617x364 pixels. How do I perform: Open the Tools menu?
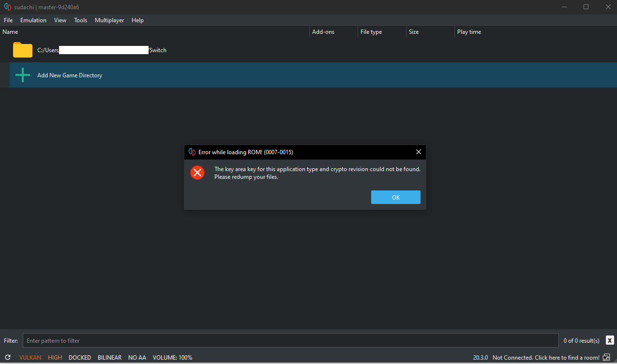81,20
